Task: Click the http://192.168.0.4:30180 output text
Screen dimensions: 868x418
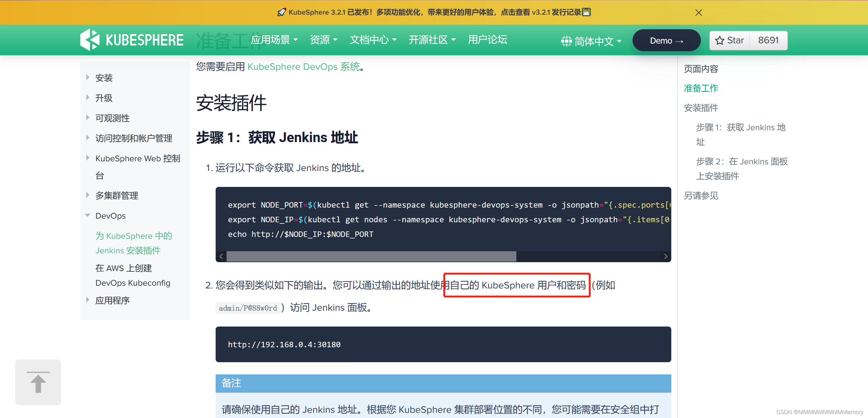Action: (284, 345)
